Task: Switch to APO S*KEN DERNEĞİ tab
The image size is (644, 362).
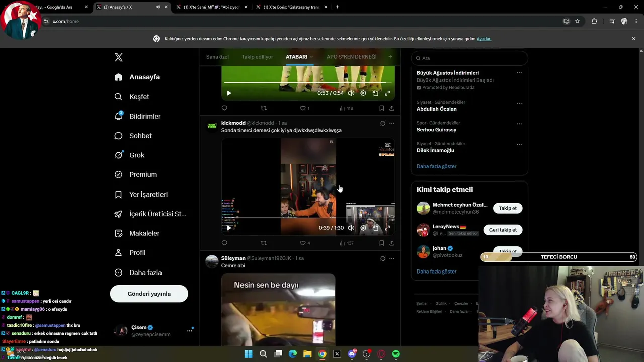Action: [x=352, y=57]
